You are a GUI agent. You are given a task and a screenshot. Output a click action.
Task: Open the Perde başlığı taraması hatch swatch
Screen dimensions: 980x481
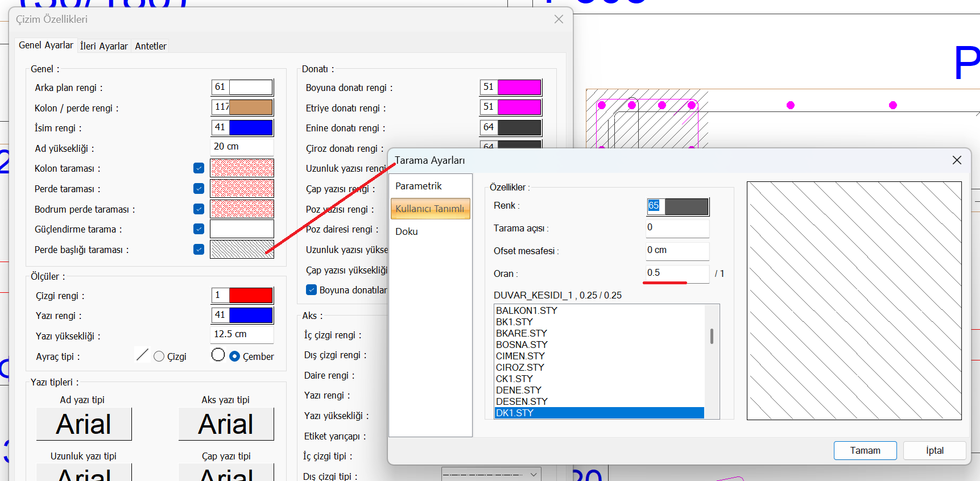[242, 250]
